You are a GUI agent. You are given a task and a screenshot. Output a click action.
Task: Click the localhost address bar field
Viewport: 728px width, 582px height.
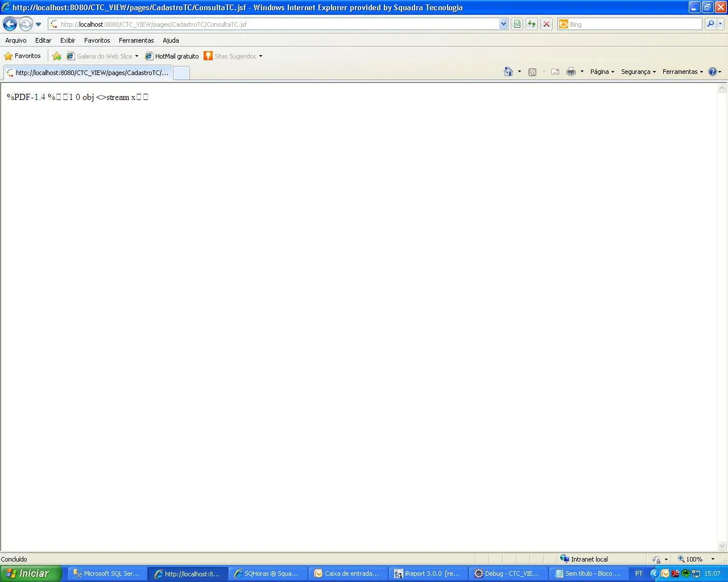274,24
